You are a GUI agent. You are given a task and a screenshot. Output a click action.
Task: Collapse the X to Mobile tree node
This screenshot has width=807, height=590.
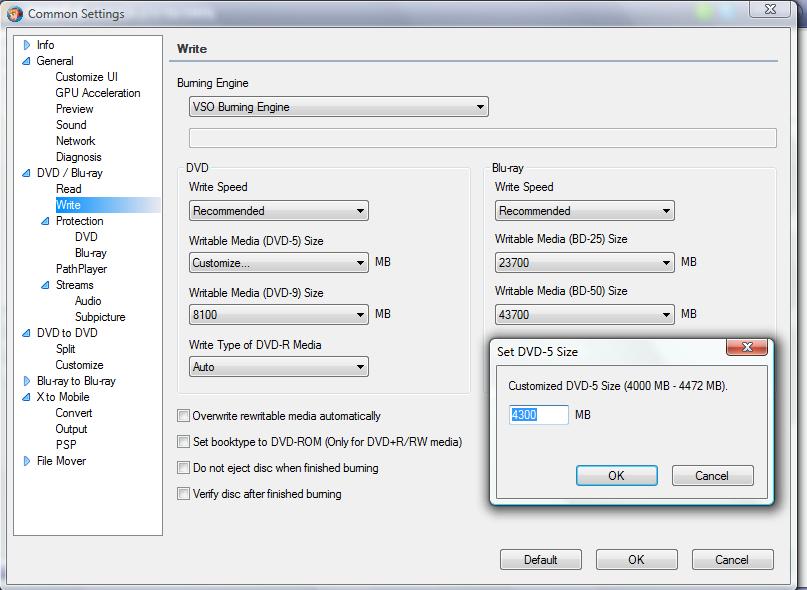(26, 397)
